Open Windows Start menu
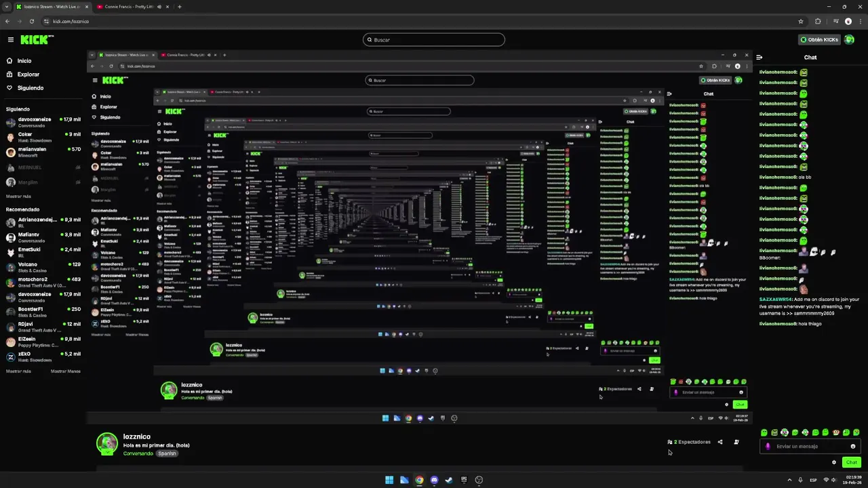This screenshot has width=868, height=488. (x=389, y=480)
